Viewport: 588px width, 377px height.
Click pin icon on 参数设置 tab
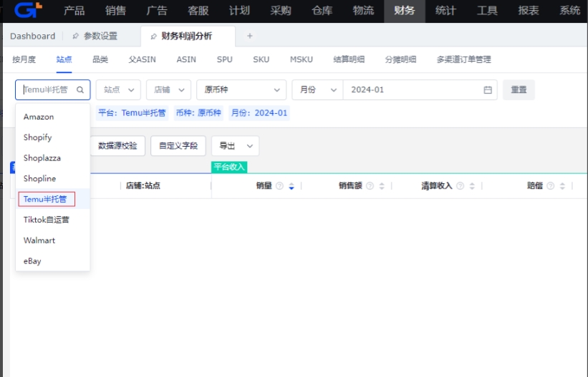tap(75, 36)
